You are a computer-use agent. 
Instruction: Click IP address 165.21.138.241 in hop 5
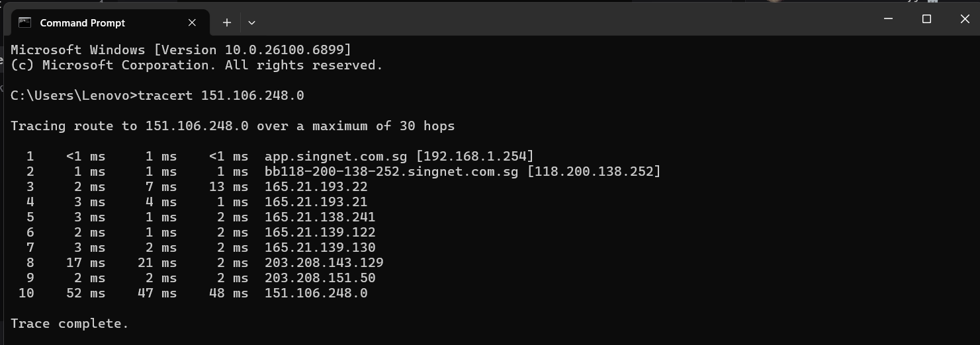pyautogui.click(x=320, y=217)
